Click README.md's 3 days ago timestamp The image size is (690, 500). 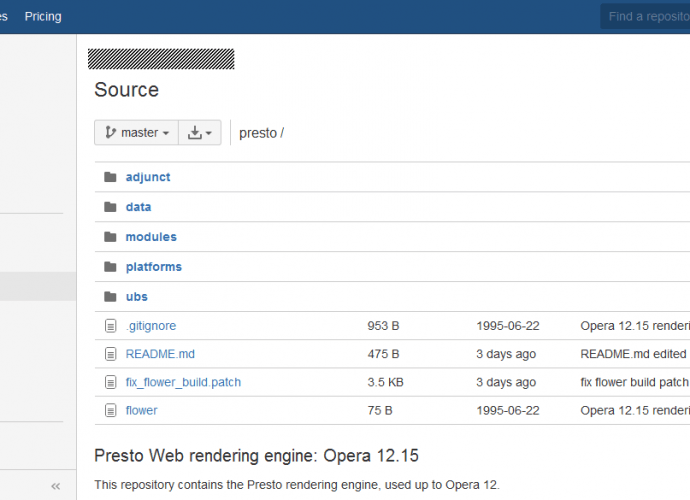click(x=506, y=354)
